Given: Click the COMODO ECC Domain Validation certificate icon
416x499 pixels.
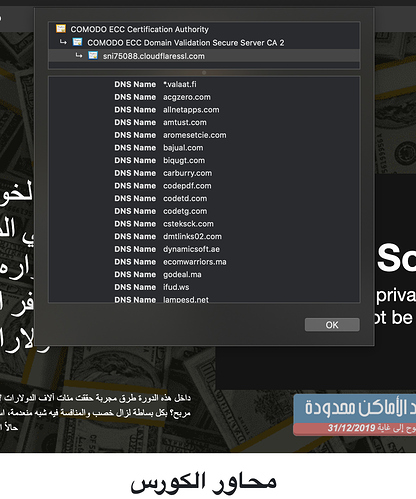Looking at the screenshot, I should pos(77,42).
